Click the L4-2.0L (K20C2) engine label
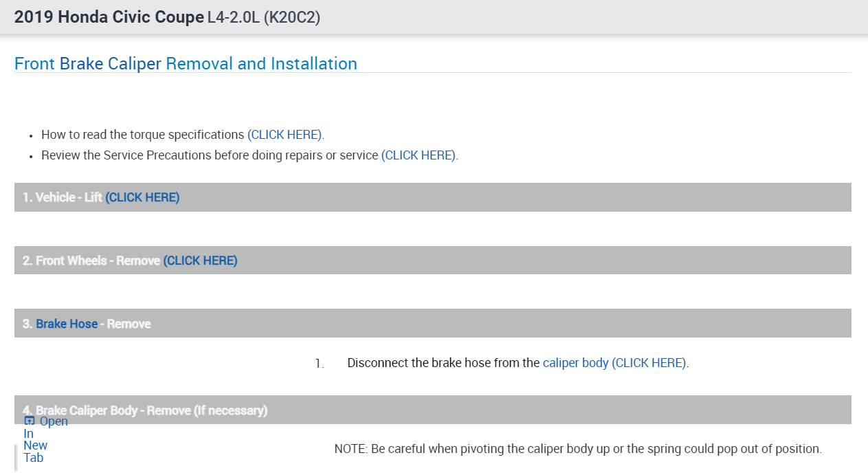This screenshot has height=475, width=868. click(x=264, y=17)
